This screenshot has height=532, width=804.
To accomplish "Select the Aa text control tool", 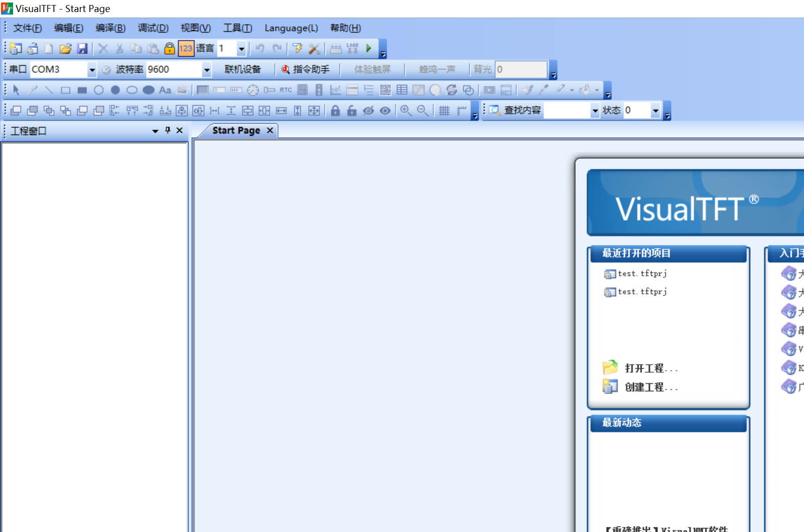I will coord(165,90).
